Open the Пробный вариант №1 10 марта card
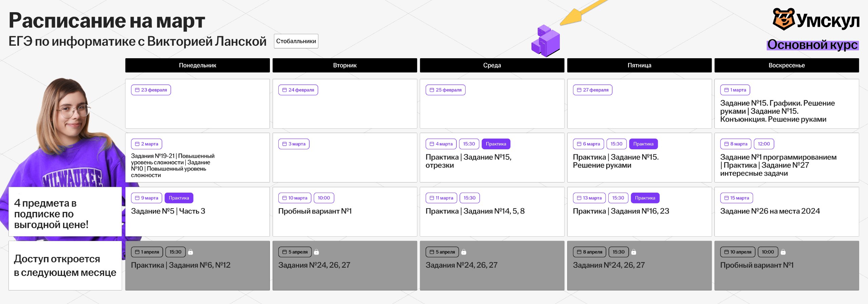The image size is (868, 304). click(344, 212)
